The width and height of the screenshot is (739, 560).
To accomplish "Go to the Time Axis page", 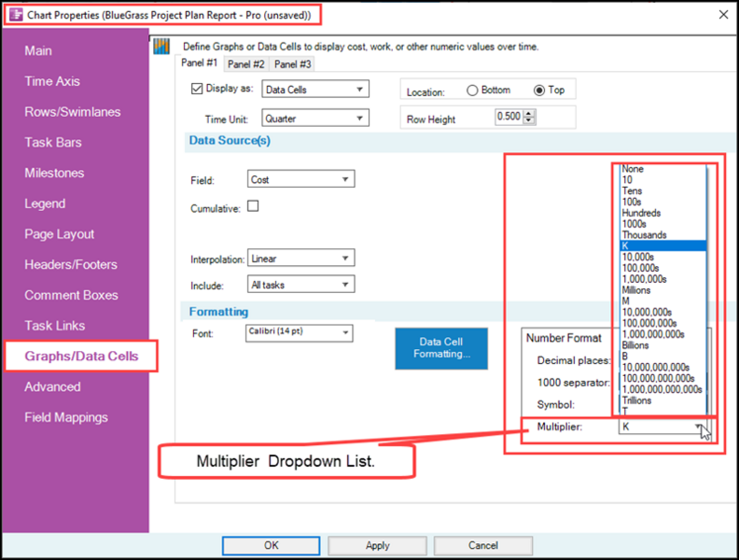I will (x=52, y=81).
